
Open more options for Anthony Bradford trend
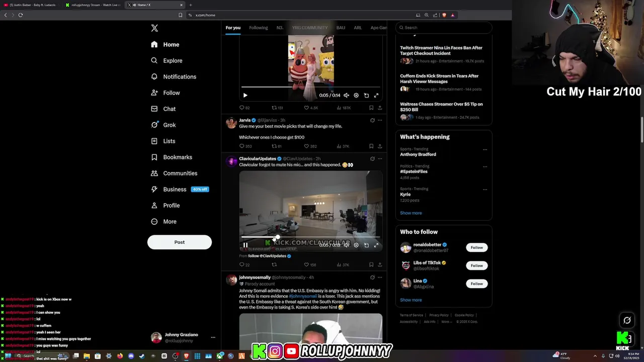[x=485, y=149]
